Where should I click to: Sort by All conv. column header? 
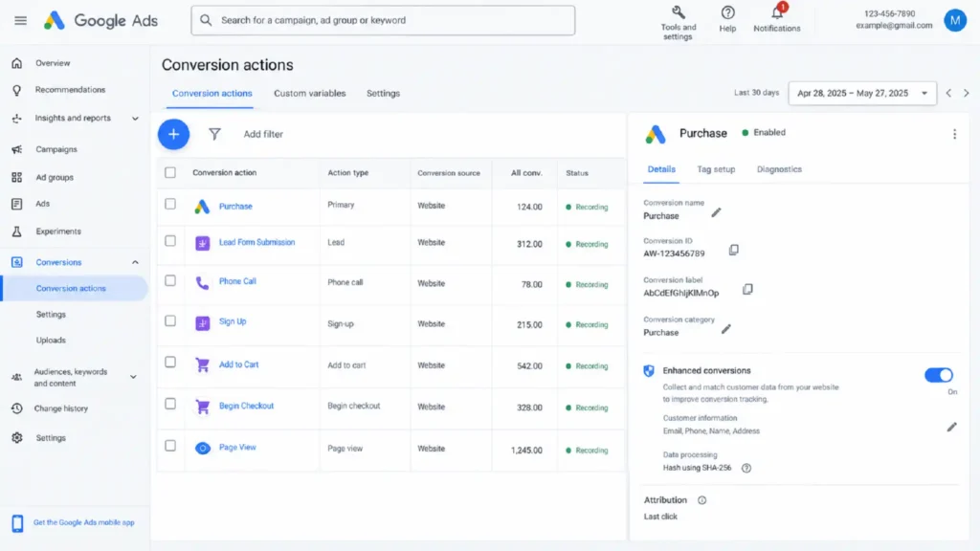tap(526, 173)
